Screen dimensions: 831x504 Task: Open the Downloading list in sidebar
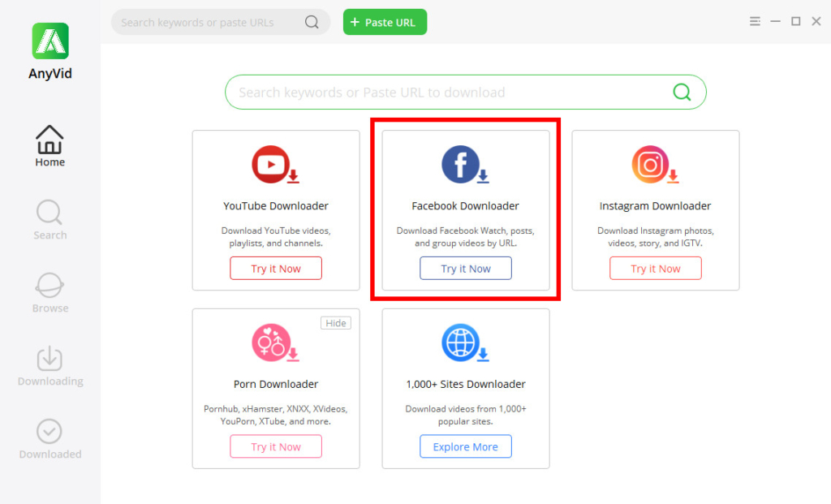[x=50, y=366]
